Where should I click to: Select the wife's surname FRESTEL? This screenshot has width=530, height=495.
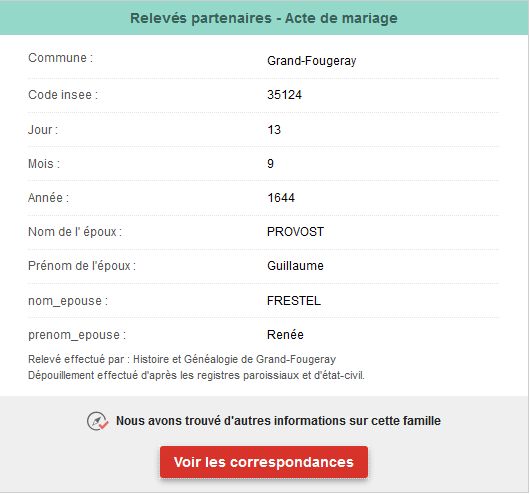pos(294,301)
